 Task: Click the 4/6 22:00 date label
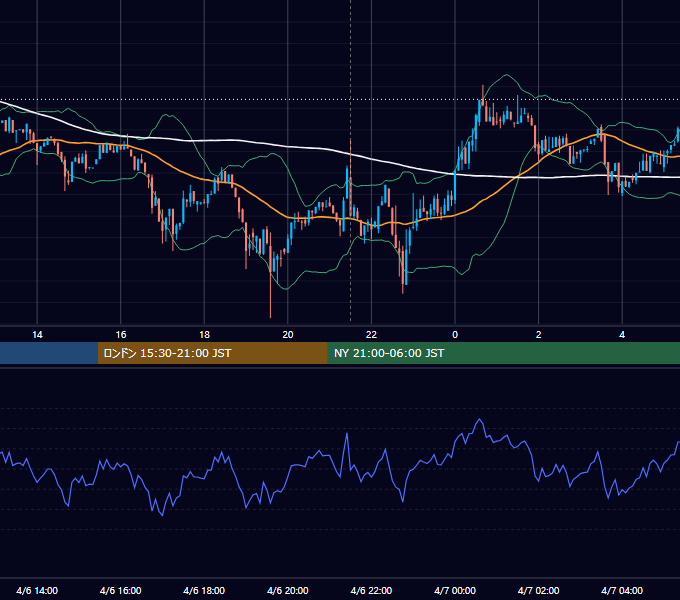click(x=371, y=590)
